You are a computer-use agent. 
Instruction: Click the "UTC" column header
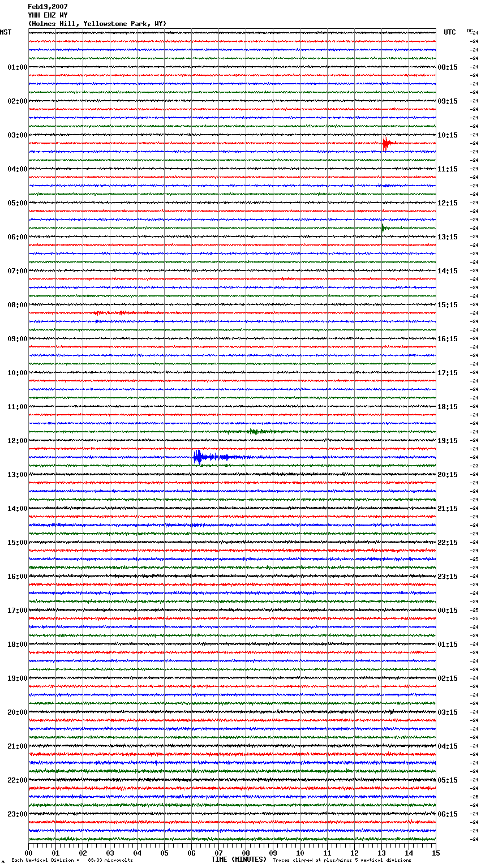coord(449,32)
